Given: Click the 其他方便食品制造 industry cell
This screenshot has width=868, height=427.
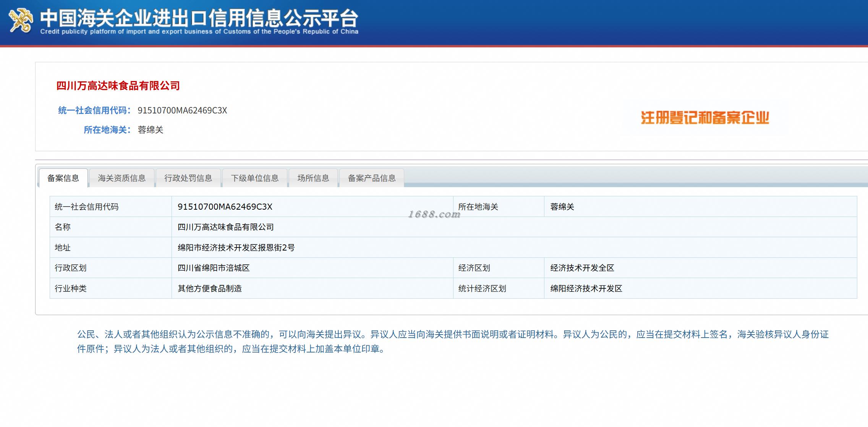Looking at the screenshot, I should coord(209,288).
